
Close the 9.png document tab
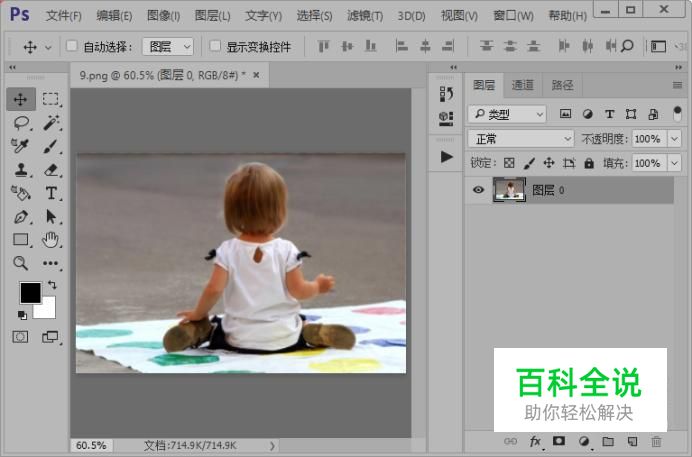(x=256, y=75)
